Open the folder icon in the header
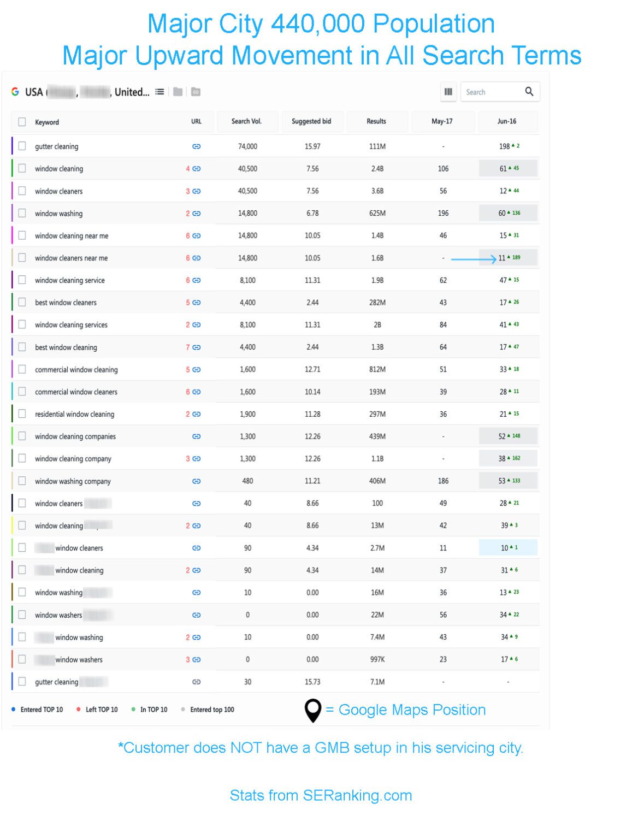The width and height of the screenshot is (644, 839). click(x=178, y=92)
